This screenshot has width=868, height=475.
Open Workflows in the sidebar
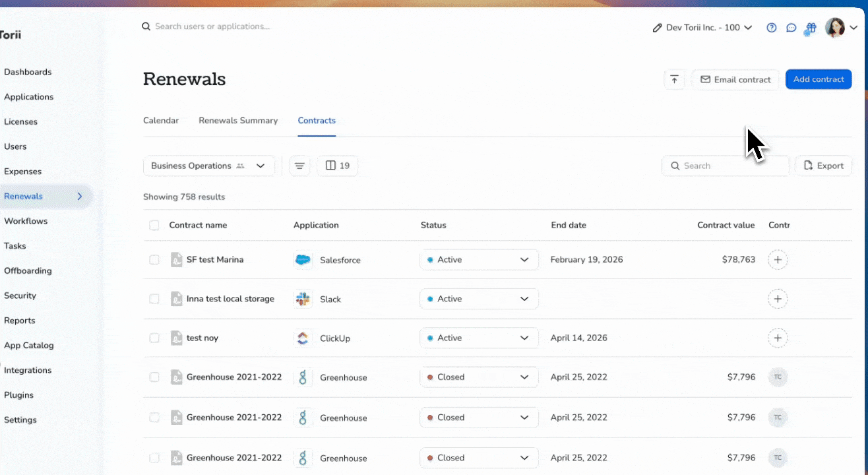tap(26, 221)
